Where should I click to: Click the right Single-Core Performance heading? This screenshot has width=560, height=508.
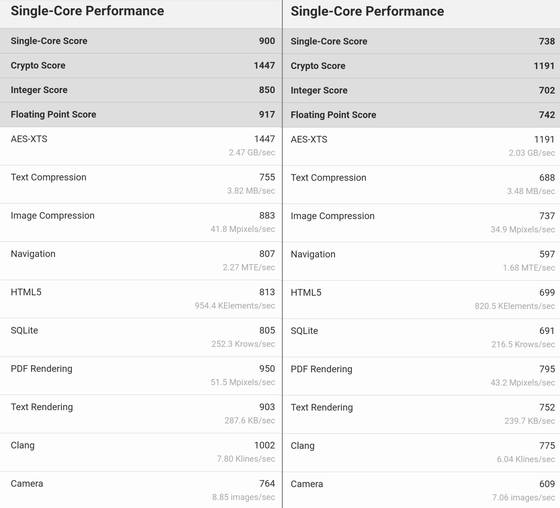point(367,11)
